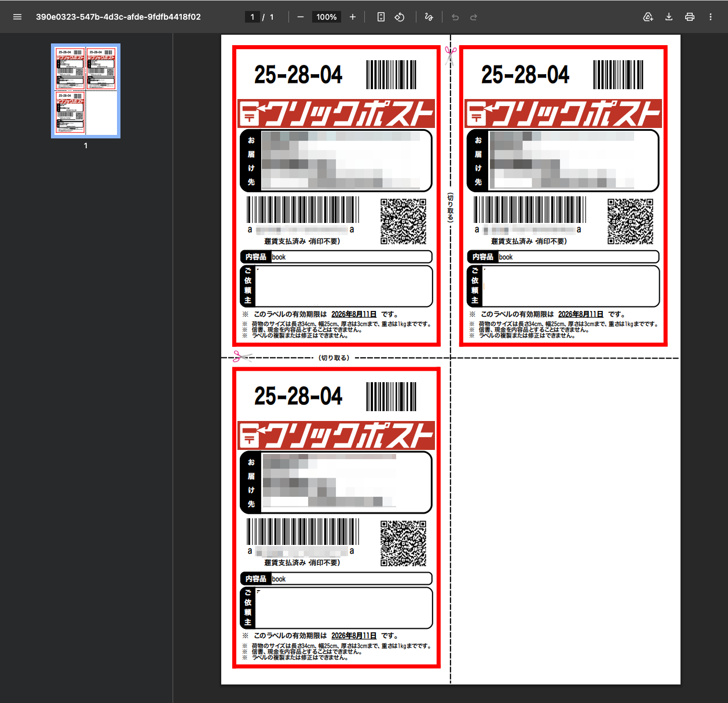Print the document
The image size is (728, 703).
point(690,17)
